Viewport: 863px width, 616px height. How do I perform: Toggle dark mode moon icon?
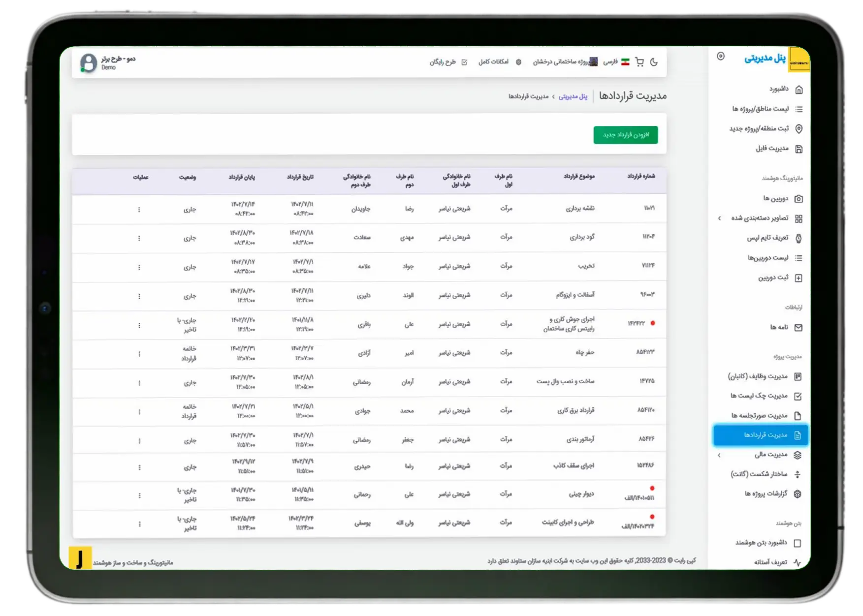tap(654, 62)
